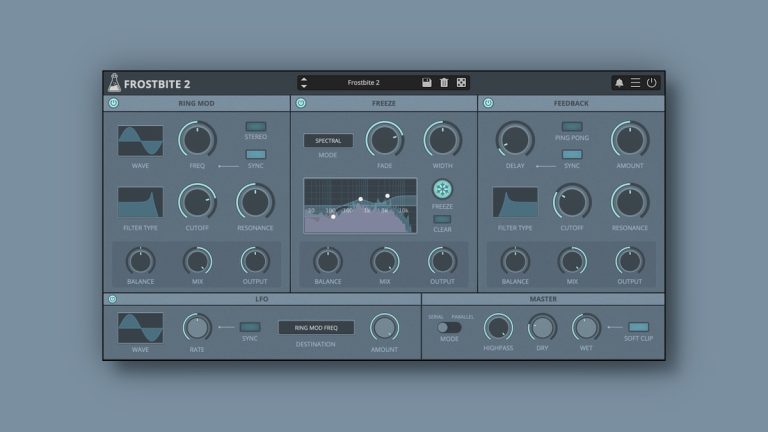768x432 pixels.
Task: Toggle the plugin power icon in the header
Action: [x=651, y=83]
